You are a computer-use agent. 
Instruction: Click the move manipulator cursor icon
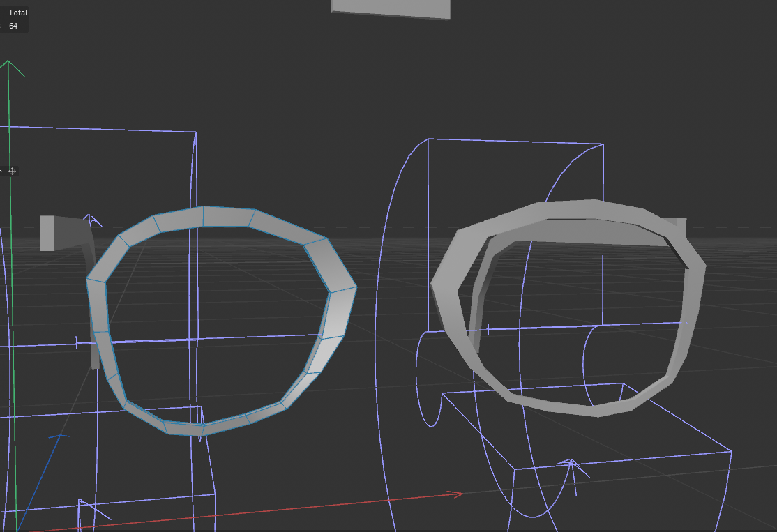pos(13,172)
